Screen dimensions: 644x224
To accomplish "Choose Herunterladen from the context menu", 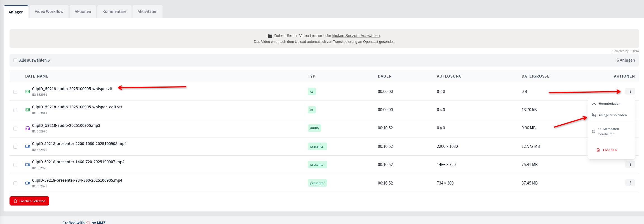I will click(x=609, y=104).
